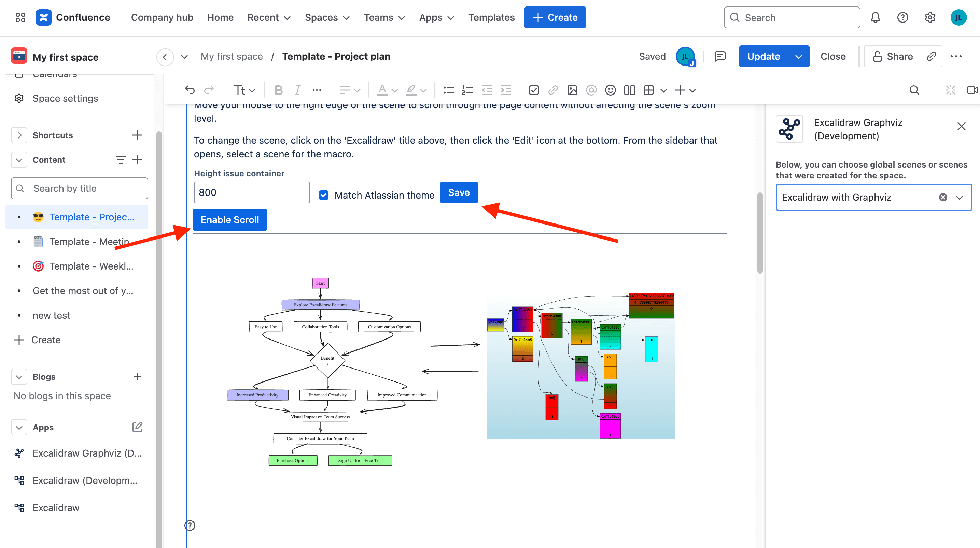Insert an action item checkbox
This screenshot has height=548, width=980.
click(x=534, y=90)
